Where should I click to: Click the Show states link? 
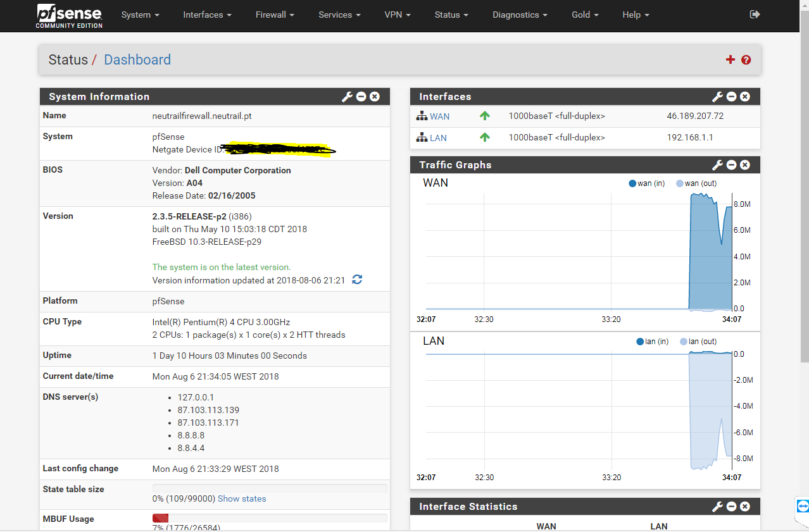tap(242, 498)
